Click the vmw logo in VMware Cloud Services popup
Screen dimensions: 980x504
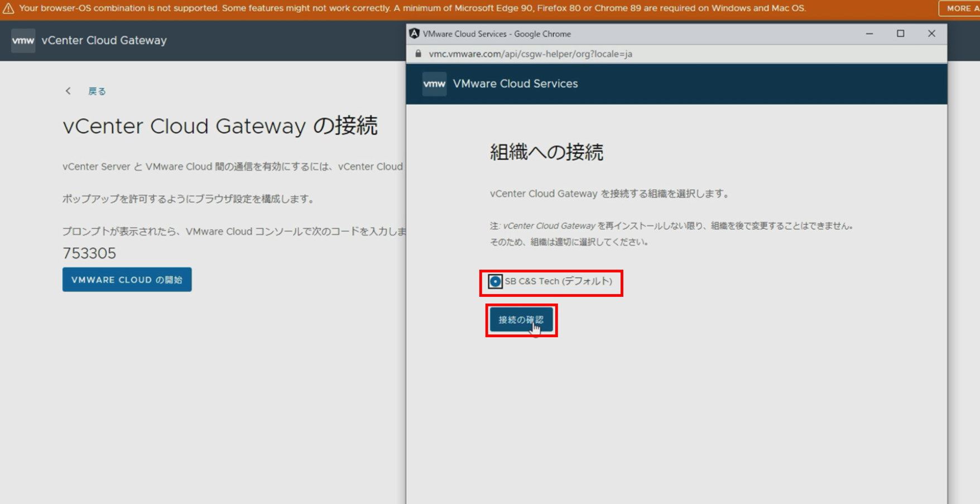click(434, 84)
